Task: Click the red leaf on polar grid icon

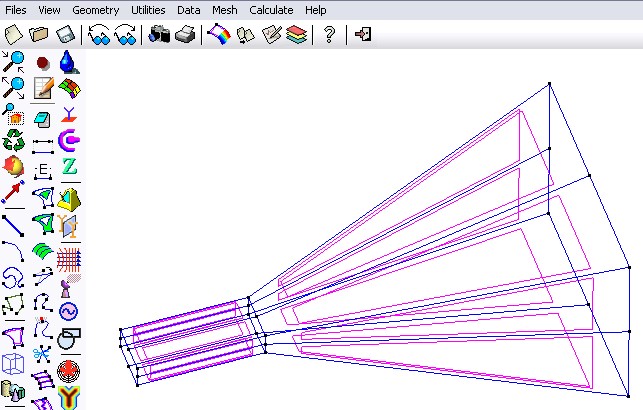Action: (68, 371)
